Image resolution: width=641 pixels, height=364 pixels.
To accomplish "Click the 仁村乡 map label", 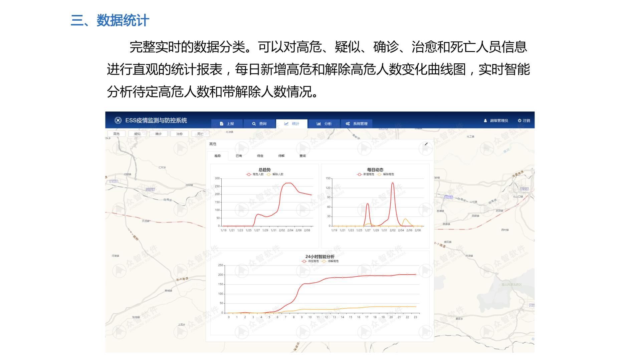I will pos(162,167).
